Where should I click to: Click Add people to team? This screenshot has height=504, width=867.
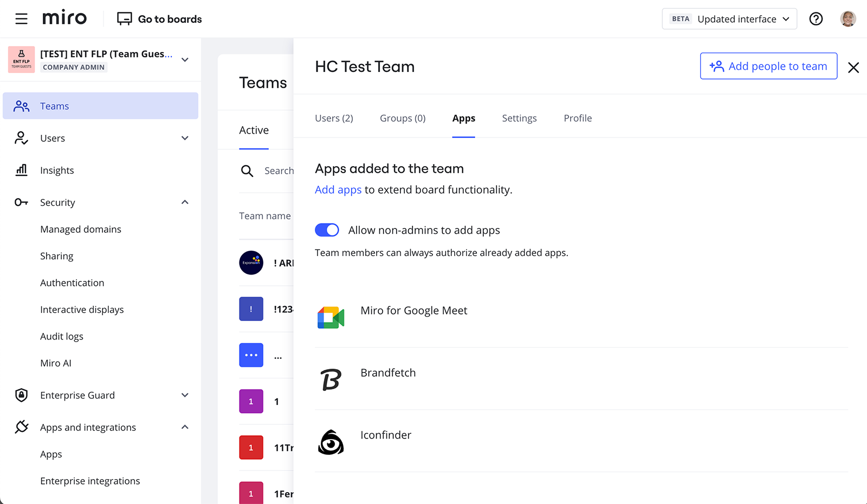(768, 66)
